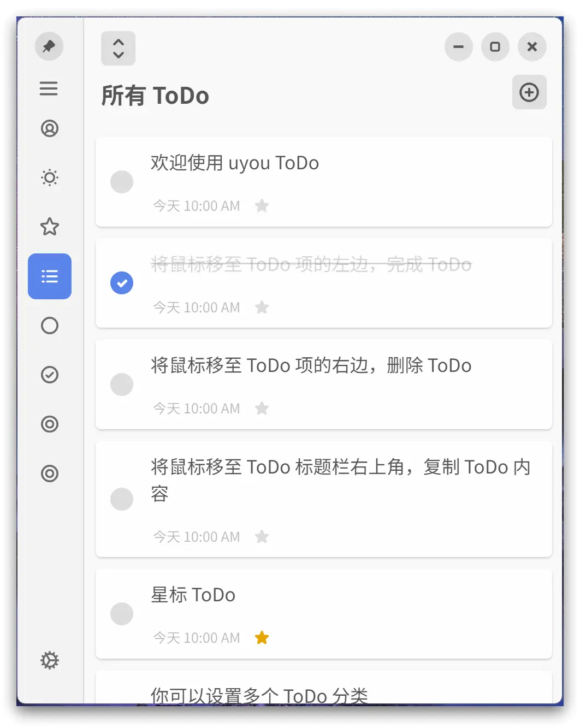
Task: Open the first target-shaped category icon
Action: click(x=50, y=424)
